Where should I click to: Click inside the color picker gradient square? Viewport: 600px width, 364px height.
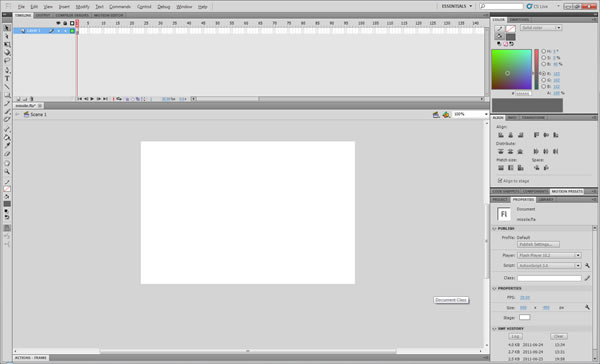click(x=512, y=69)
